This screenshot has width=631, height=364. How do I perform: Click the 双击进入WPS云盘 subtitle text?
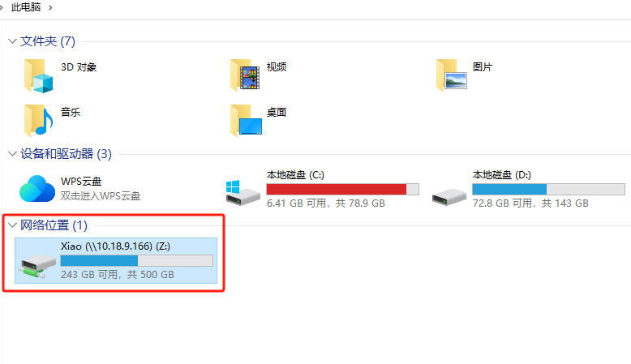point(101,196)
